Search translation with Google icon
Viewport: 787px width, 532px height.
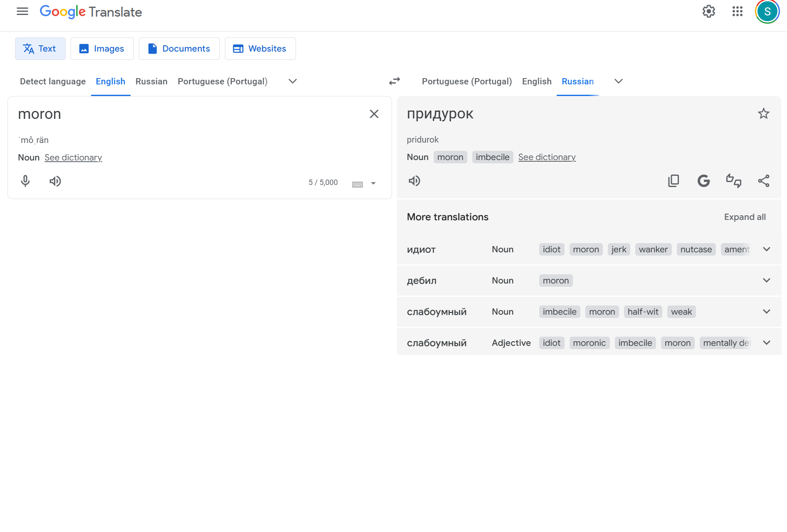pyautogui.click(x=703, y=181)
